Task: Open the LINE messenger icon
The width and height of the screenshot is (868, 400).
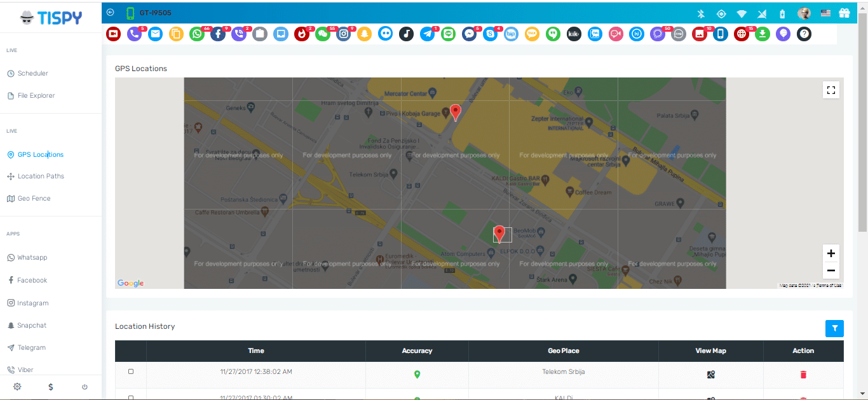Action: pos(449,34)
